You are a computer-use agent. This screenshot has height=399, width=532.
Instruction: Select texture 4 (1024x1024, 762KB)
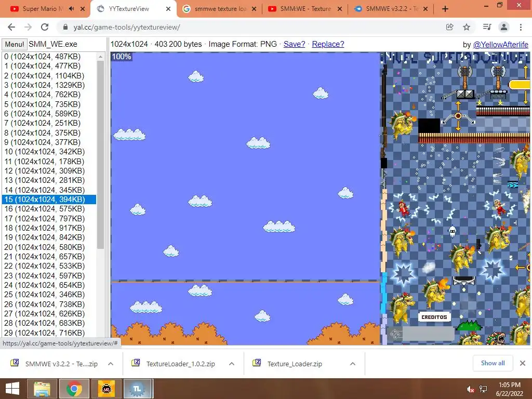[x=49, y=95]
